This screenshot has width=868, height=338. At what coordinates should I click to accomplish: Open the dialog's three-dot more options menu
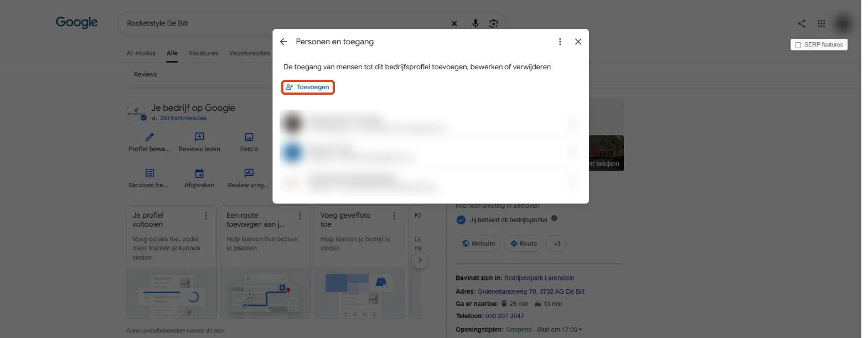tap(560, 42)
